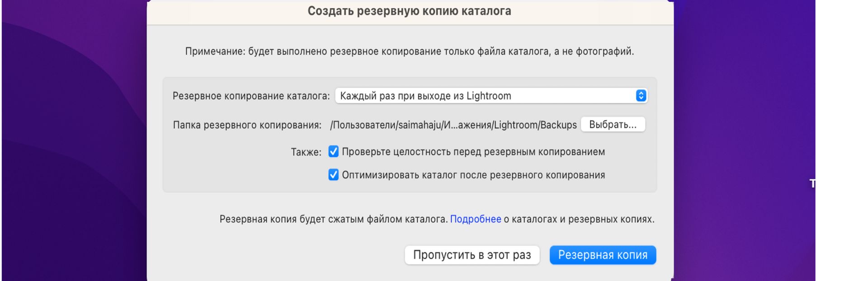
Task: Click the note about backing up only the catalog file
Action: coord(409,51)
